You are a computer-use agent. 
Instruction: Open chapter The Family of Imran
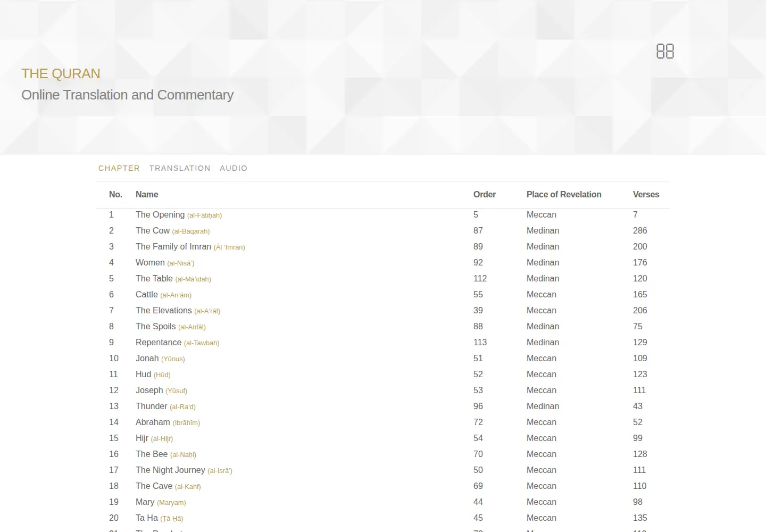point(190,247)
